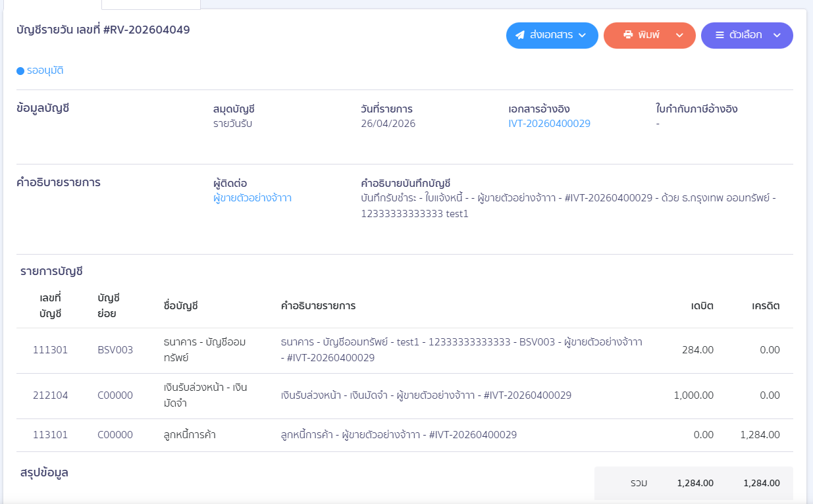The height and width of the screenshot is (504, 813).
Task: Click the paper plane send icon
Action: tap(520, 35)
